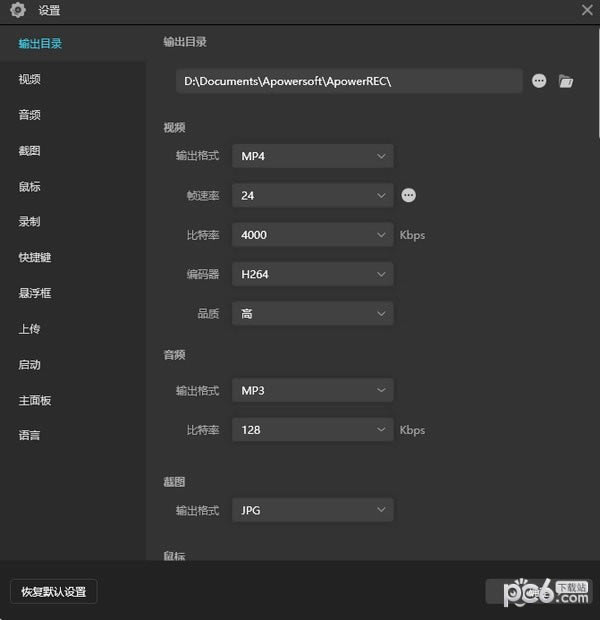
Task: Go to 截图 sidebar section
Action: pos(30,151)
